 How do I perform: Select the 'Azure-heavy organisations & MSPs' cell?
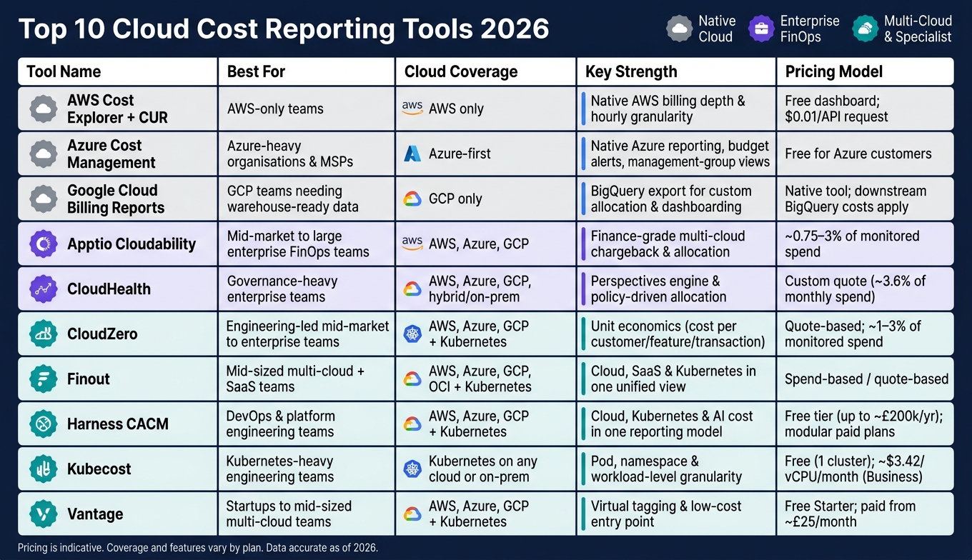point(307,154)
